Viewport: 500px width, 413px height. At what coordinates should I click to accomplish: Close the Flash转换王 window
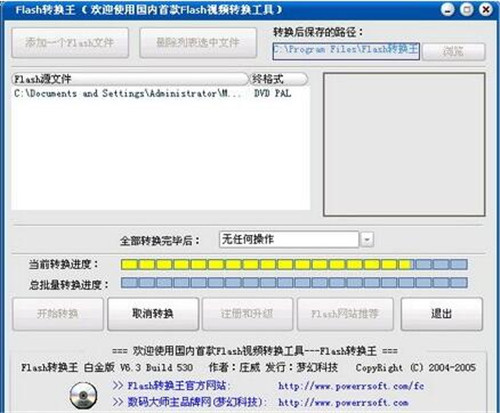[x=486, y=9]
